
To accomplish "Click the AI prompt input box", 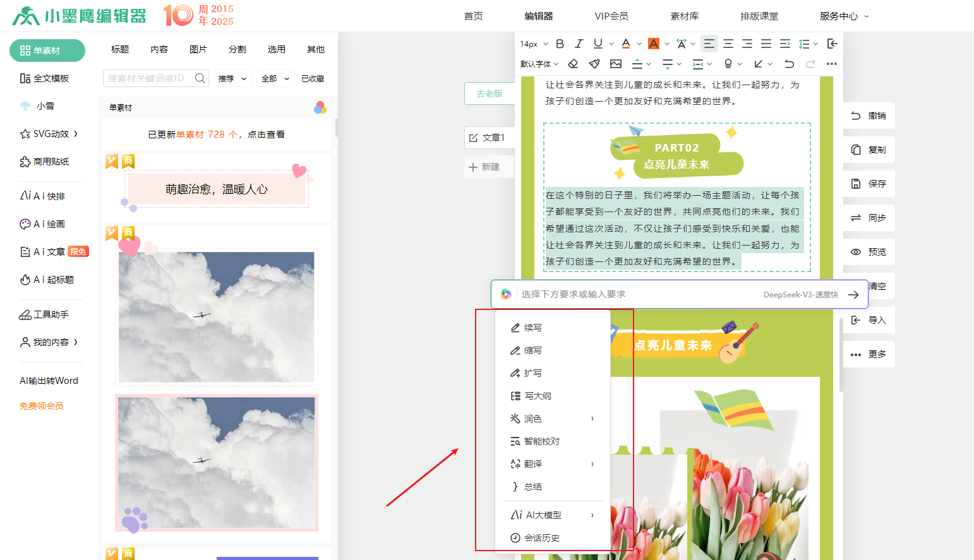I will pos(638,294).
